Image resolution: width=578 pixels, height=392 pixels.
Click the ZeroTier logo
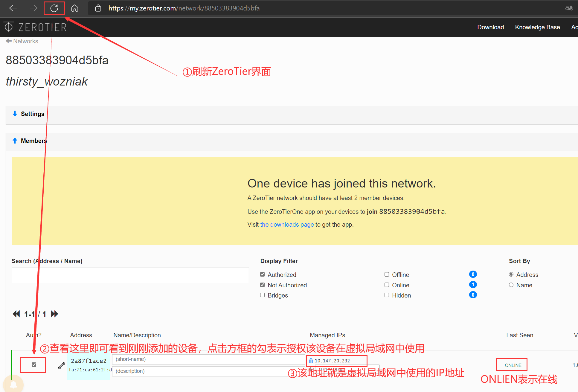35,27
